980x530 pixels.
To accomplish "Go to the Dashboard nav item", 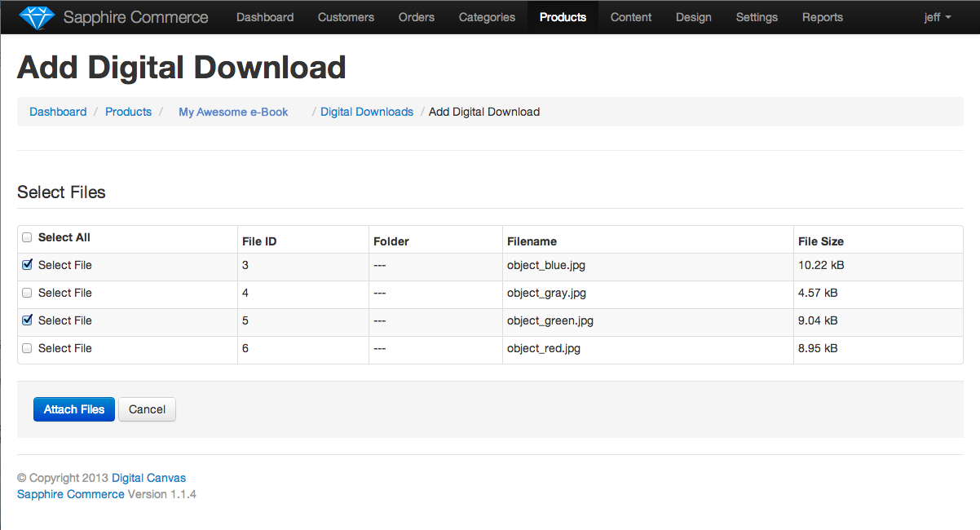I will click(265, 17).
